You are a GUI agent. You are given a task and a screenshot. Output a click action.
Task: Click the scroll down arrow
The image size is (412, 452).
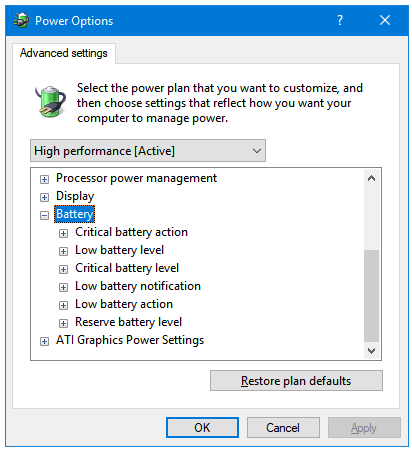[x=371, y=350]
